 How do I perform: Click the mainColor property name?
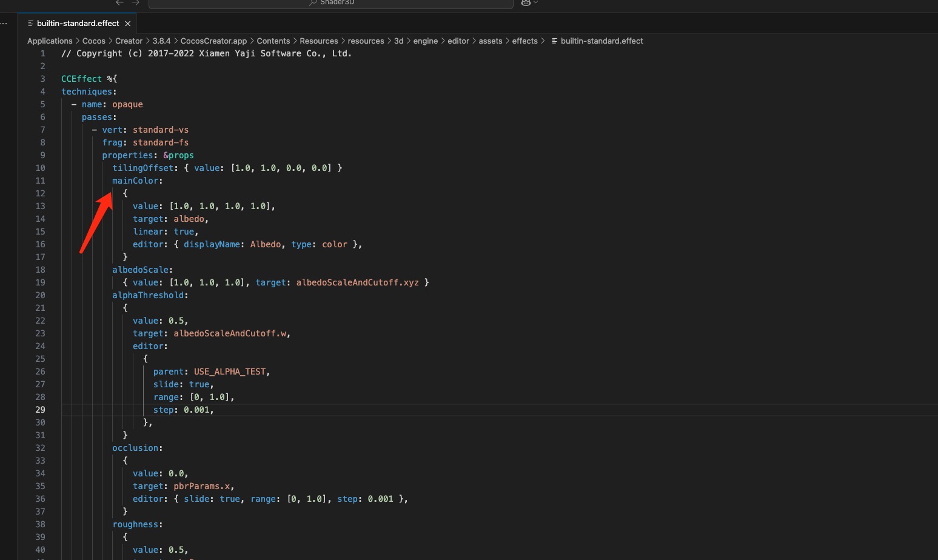click(135, 181)
